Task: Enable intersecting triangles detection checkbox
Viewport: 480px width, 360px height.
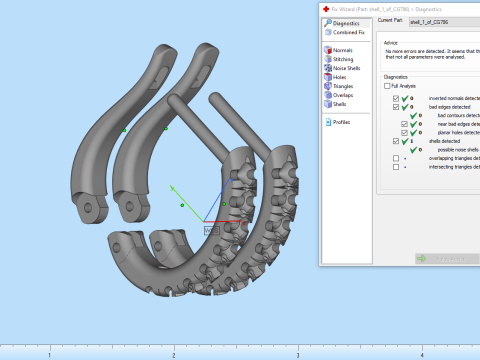Action: (x=396, y=167)
